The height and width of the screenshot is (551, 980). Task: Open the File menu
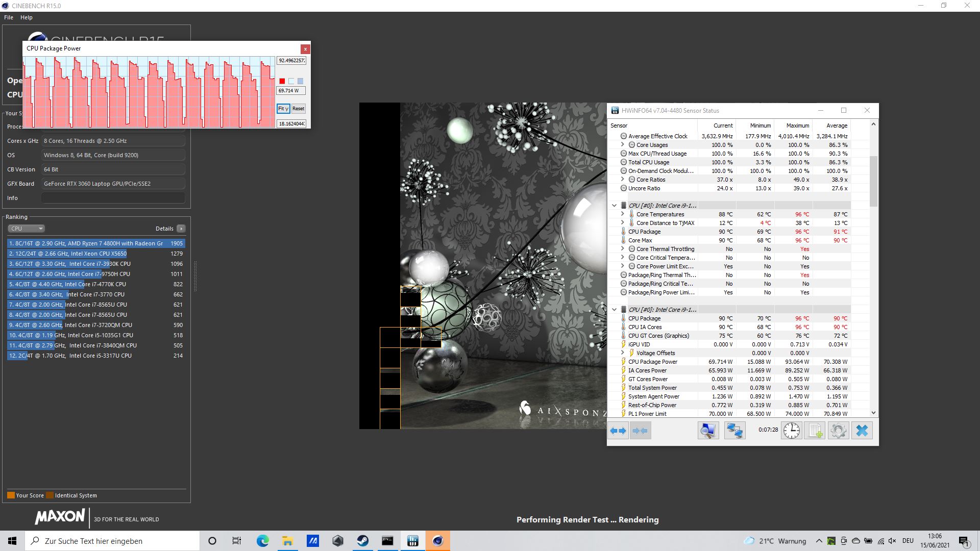tap(9, 17)
